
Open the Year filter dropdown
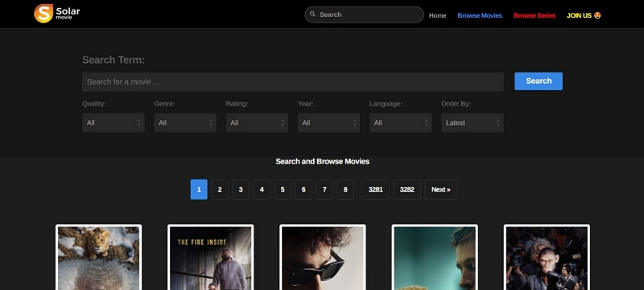coord(329,122)
